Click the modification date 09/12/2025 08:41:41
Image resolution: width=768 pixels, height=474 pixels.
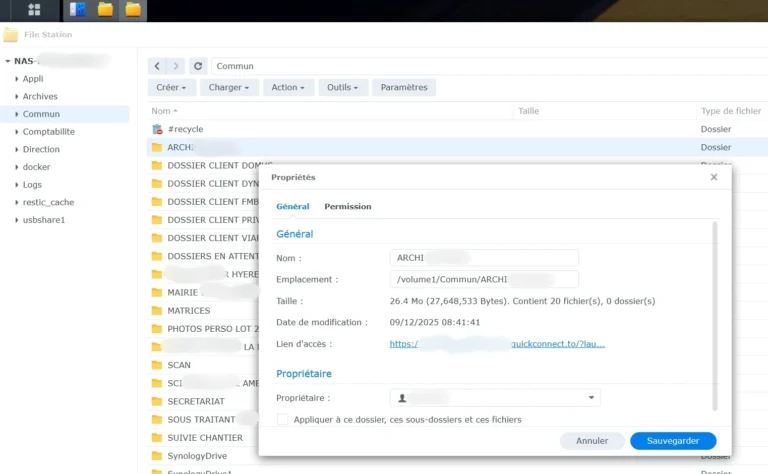click(x=434, y=322)
